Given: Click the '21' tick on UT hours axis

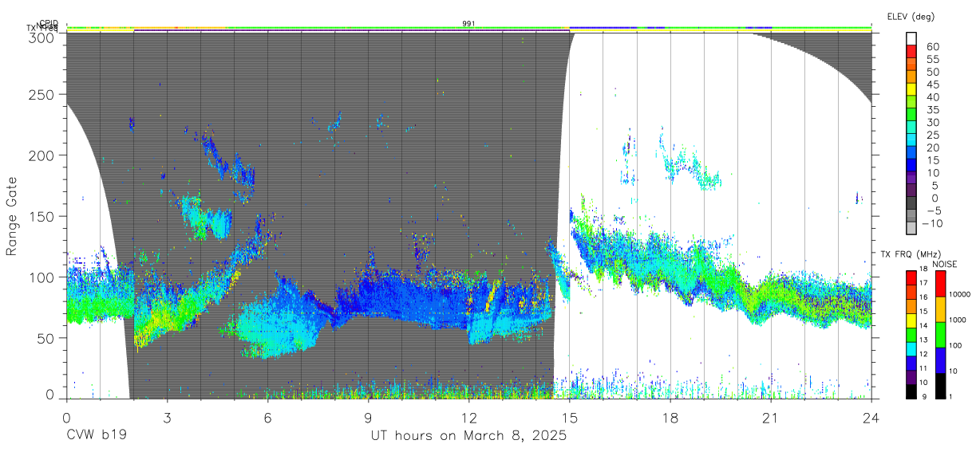Looking at the screenshot, I should tap(771, 418).
